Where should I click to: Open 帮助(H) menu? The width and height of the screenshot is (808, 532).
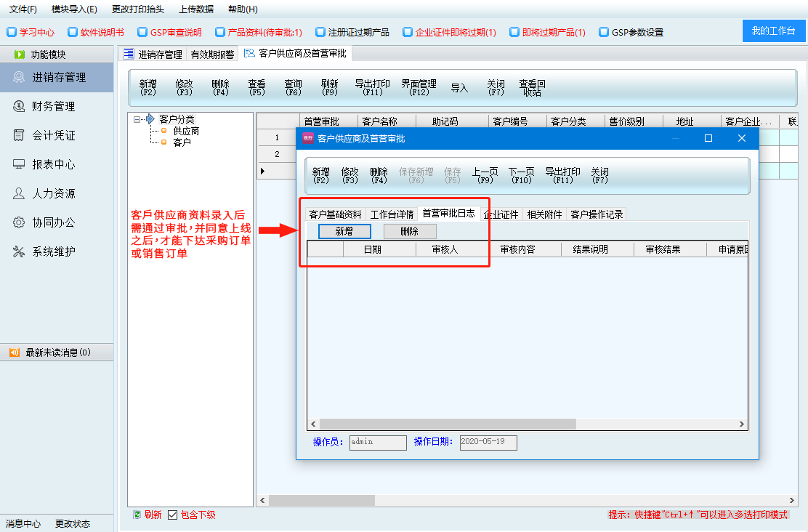(x=243, y=9)
